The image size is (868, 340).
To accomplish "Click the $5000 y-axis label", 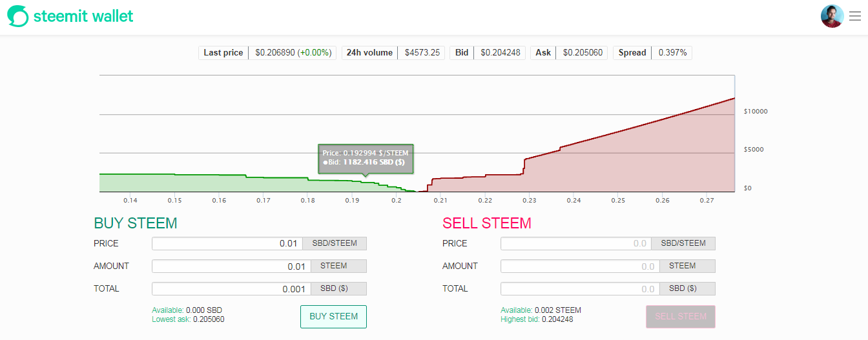I will pos(754,150).
